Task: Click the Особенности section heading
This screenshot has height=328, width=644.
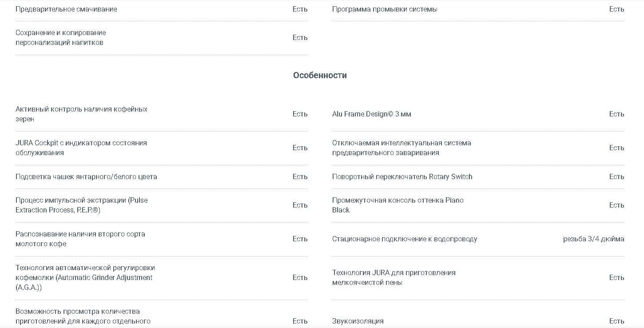Action: [320, 75]
